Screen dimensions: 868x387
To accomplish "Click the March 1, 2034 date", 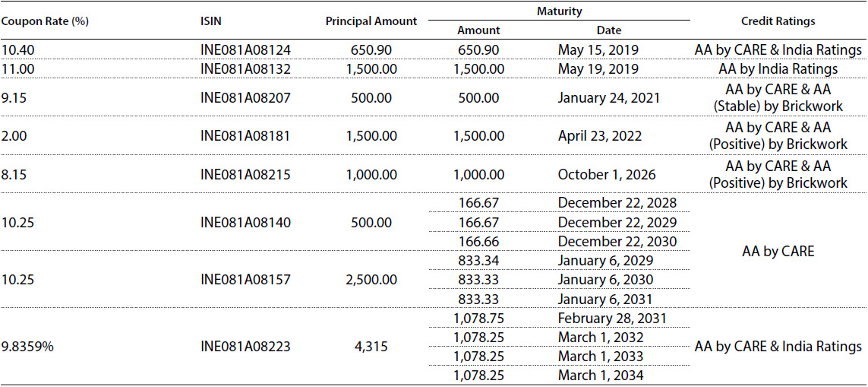I will (x=601, y=376).
